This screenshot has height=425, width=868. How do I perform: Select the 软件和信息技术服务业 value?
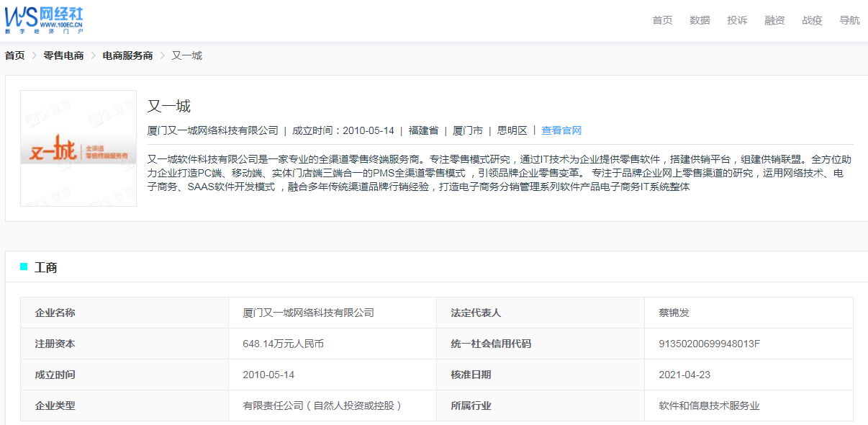(x=709, y=406)
